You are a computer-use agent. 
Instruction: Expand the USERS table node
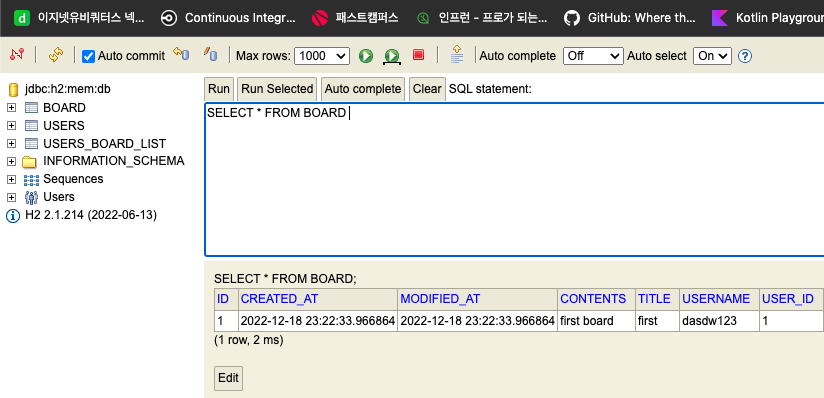[12, 126]
